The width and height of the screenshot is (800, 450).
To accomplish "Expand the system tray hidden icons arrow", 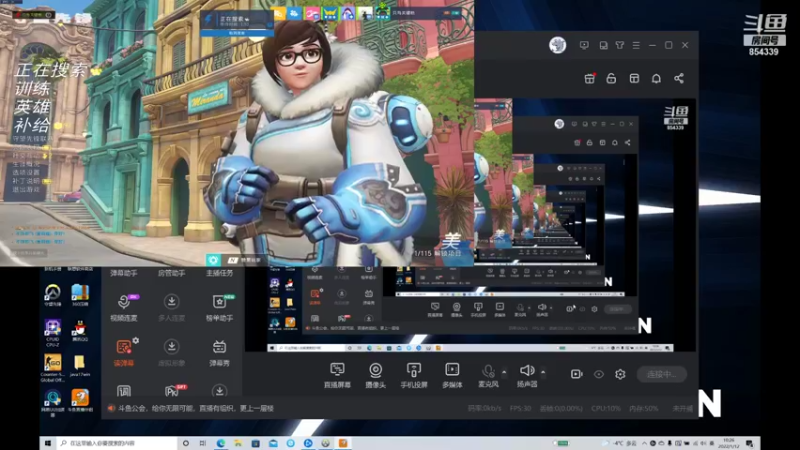I will click(644, 443).
